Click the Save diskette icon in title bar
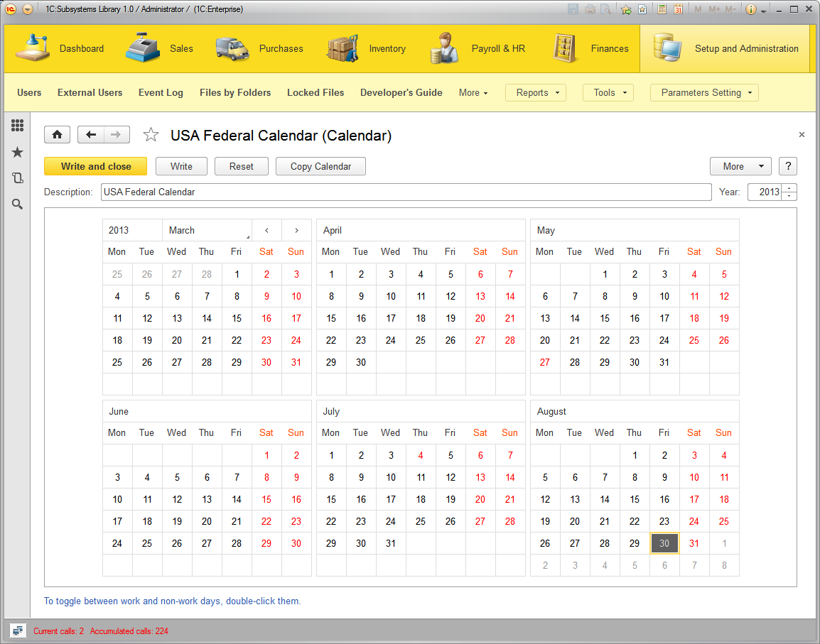The width and height of the screenshot is (820, 644). click(573, 9)
